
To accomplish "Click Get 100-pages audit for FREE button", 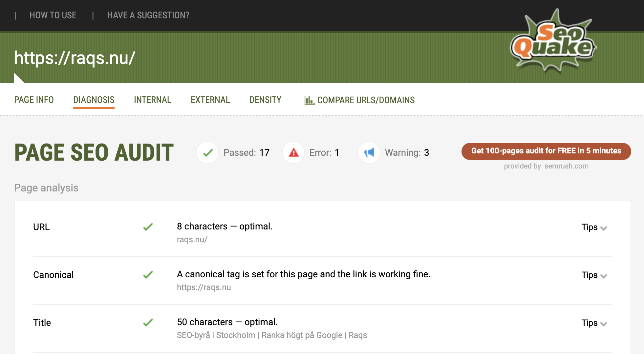I will point(546,151).
